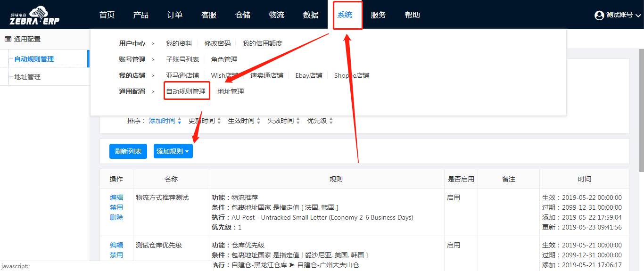Click 编辑 for 物流方式推荐测试 rule
This screenshot has width=644, height=271.
116,197
